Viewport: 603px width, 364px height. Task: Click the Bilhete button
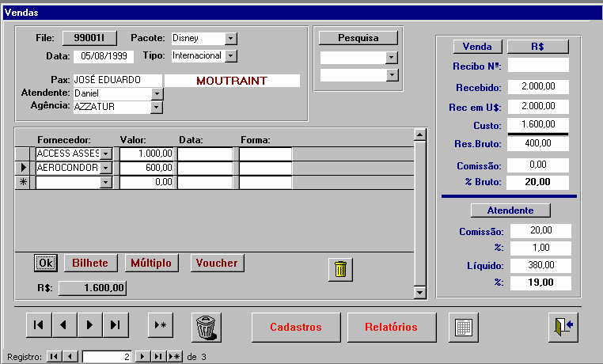click(x=90, y=263)
